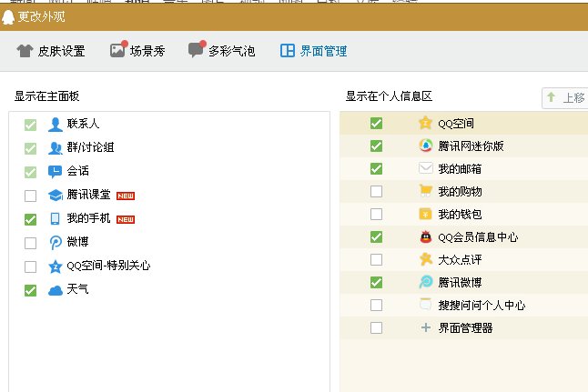Click the 大众点评 icon
The height and width of the screenshot is (392, 588).
pyautogui.click(x=425, y=259)
